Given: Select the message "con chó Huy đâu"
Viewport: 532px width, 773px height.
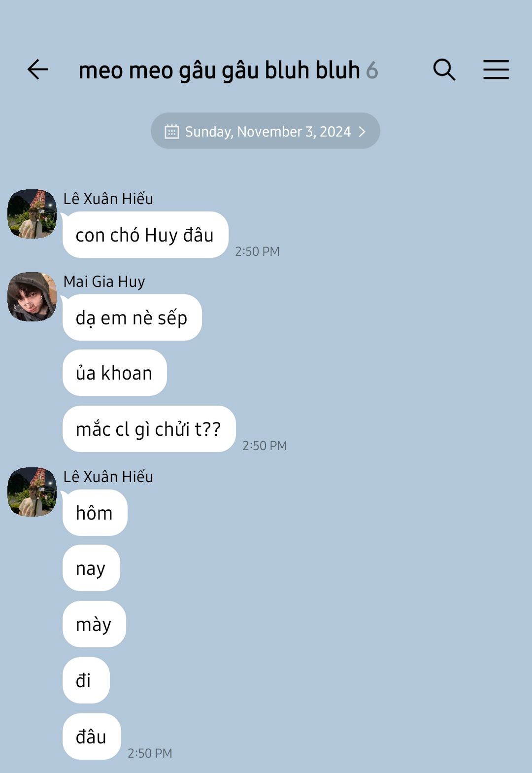Looking at the screenshot, I should pyautogui.click(x=145, y=235).
